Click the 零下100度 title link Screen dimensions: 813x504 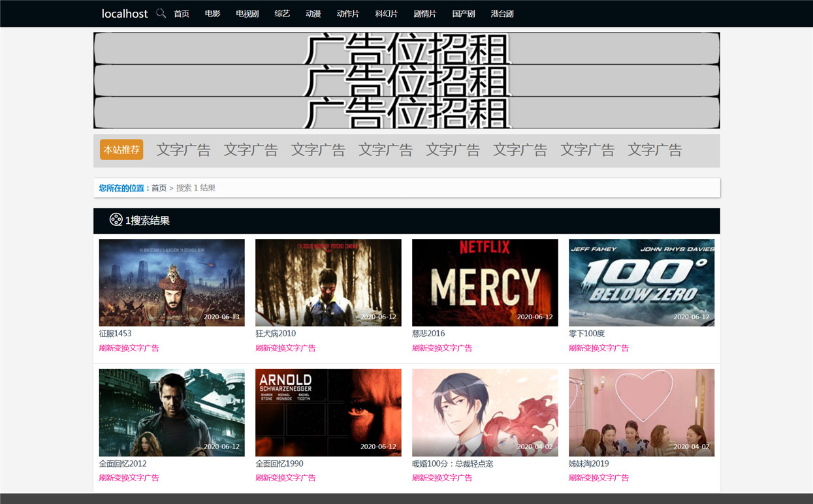(586, 334)
